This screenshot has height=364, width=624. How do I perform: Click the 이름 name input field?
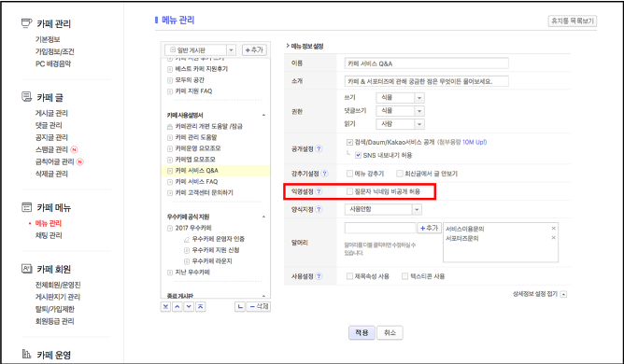tap(426, 63)
